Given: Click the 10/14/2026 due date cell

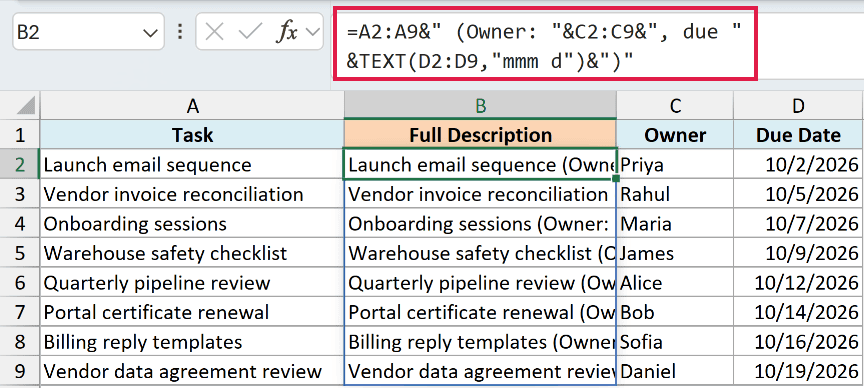Looking at the screenshot, I should point(798,312).
